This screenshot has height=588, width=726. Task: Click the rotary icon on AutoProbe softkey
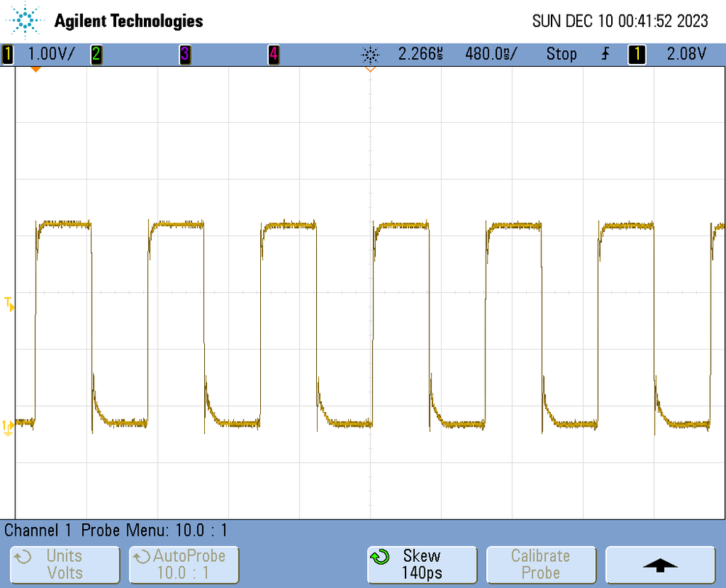pyautogui.click(x=142, y=557)
